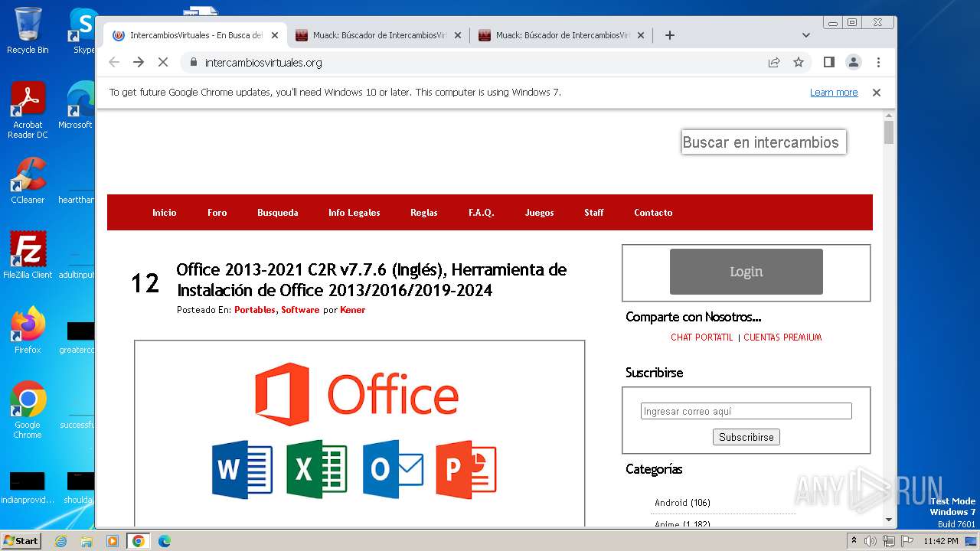Click the Buscar en intercambios search box
This screenshot has width=980, height=551.
pyautogui.click(x=763, y=142)
